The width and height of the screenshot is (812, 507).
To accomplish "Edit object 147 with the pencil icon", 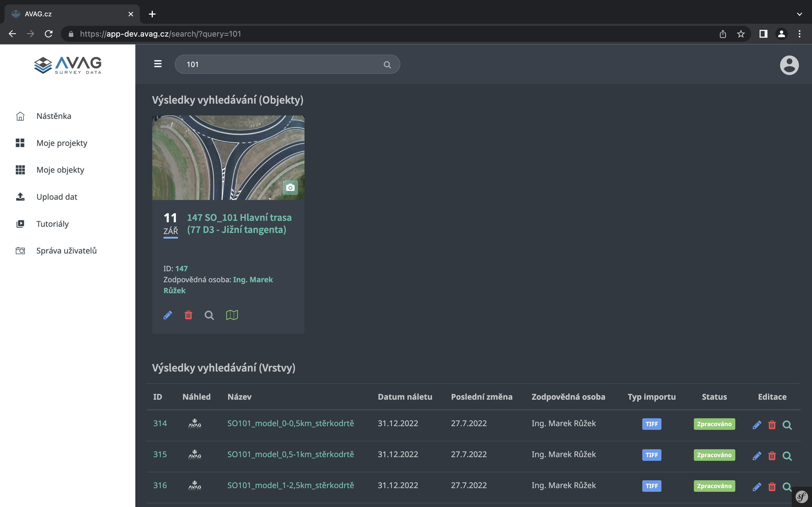I will pyautogui.click(x=168, y=315).
